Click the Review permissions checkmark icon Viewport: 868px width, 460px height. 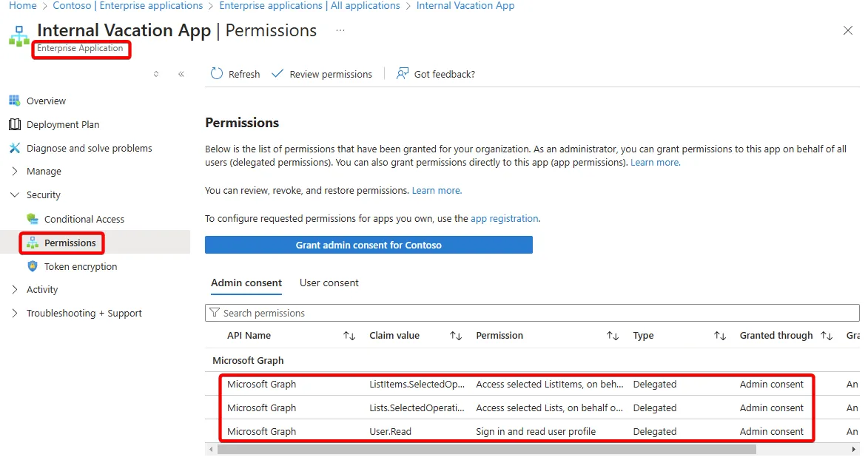tap(277, 74)
